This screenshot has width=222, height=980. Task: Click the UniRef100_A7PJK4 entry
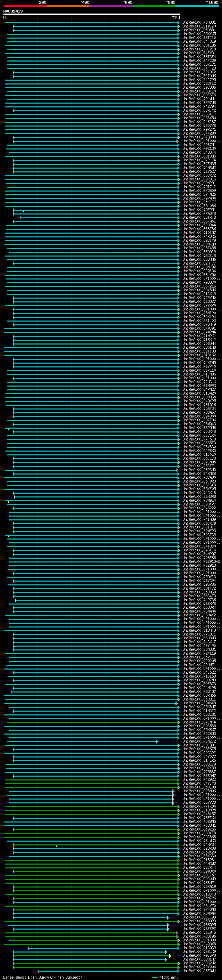[x=199, y=160]
